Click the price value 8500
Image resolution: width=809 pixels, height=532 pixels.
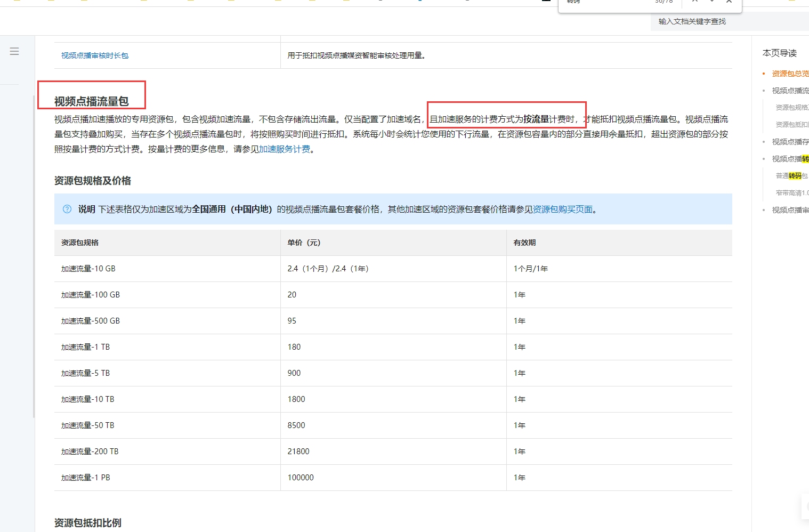pyautogui.click(x=296, y=425)
